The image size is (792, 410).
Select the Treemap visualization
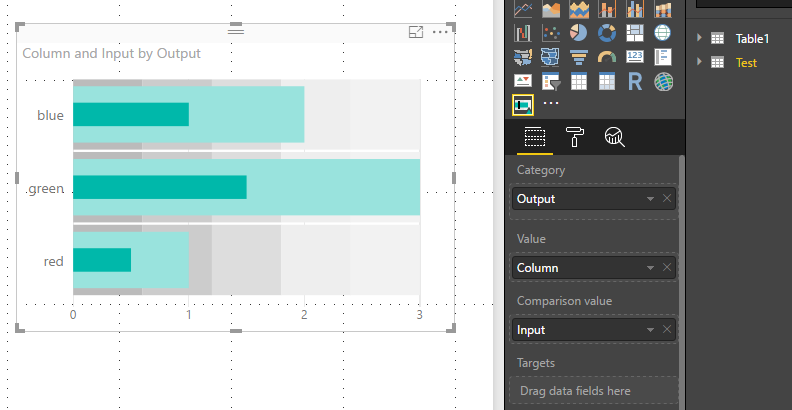(635, 33)
